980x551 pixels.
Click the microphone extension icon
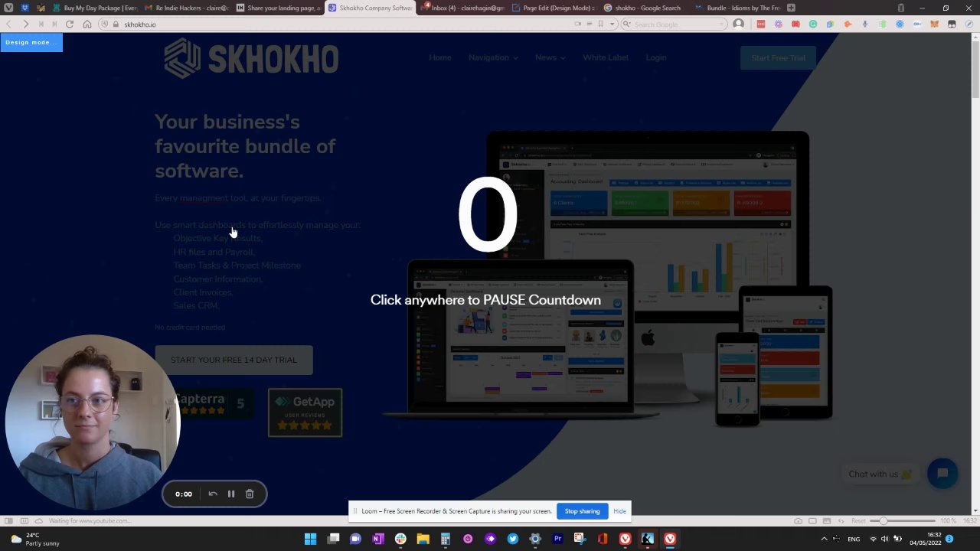[865, 24]
